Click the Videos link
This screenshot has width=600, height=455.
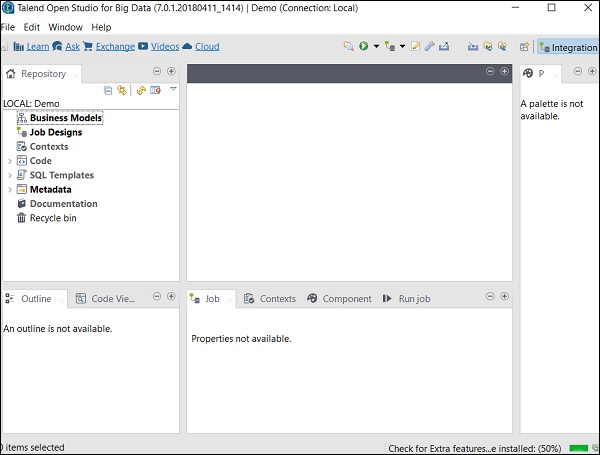coord(165,47)
